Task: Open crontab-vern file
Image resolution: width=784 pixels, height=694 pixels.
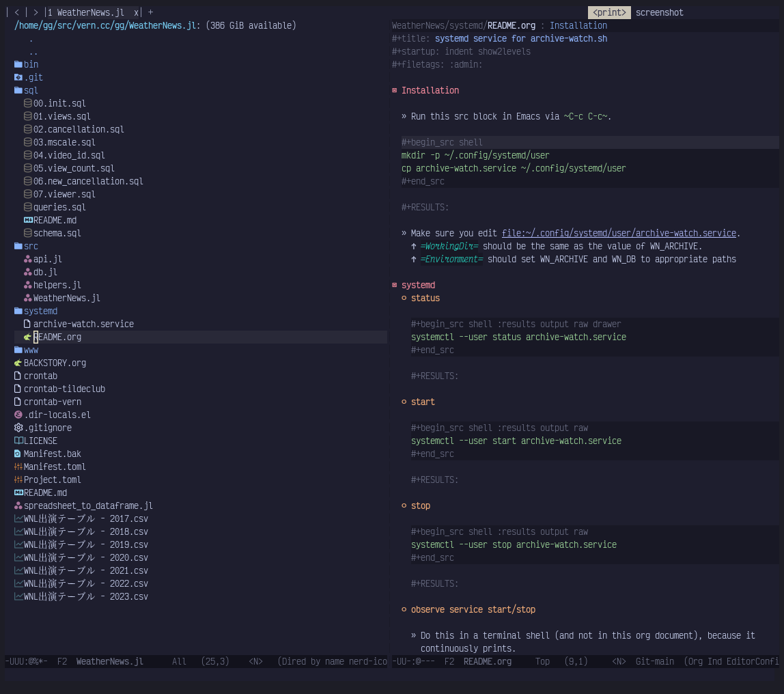Action: 53,402
